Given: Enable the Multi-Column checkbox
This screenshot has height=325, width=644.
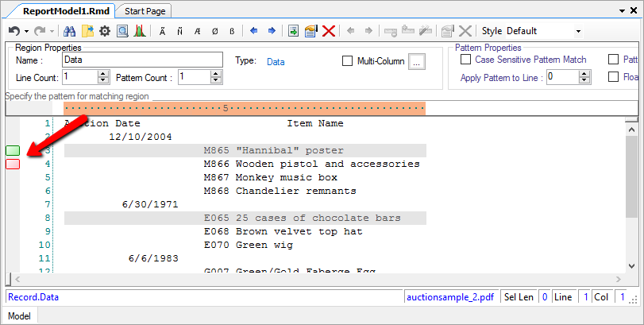Looking at the screenshot, I should pyautogui.click(x=347, y=61).
